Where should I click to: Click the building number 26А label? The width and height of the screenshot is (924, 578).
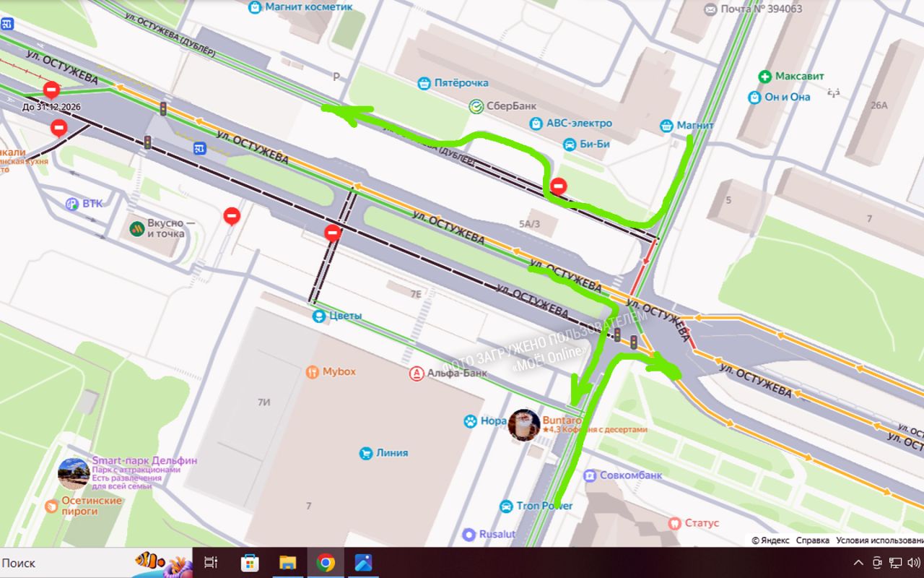point(879,105)
